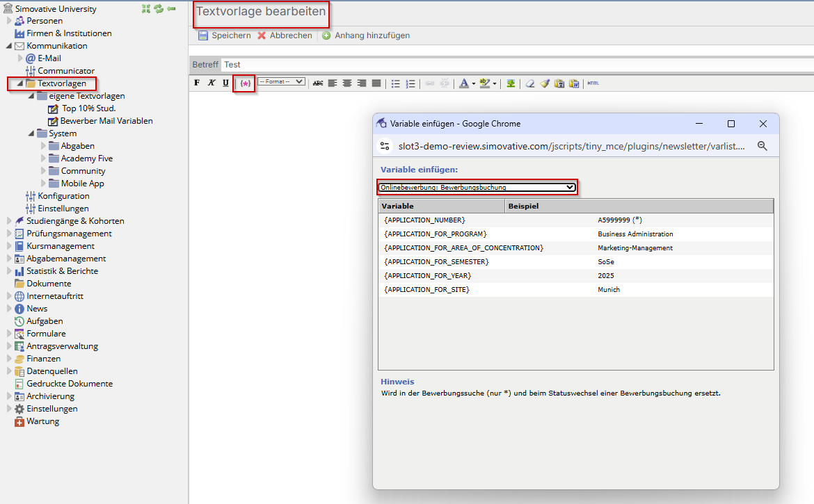
Task: Toggle italic formatting in the editor toolbar
Action: (212, 83)
